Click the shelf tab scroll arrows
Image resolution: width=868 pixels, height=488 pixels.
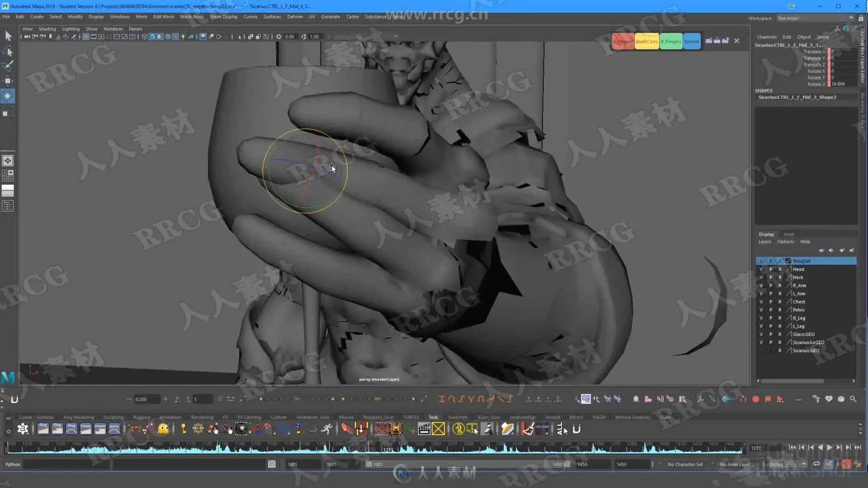[x=860, y=429]
